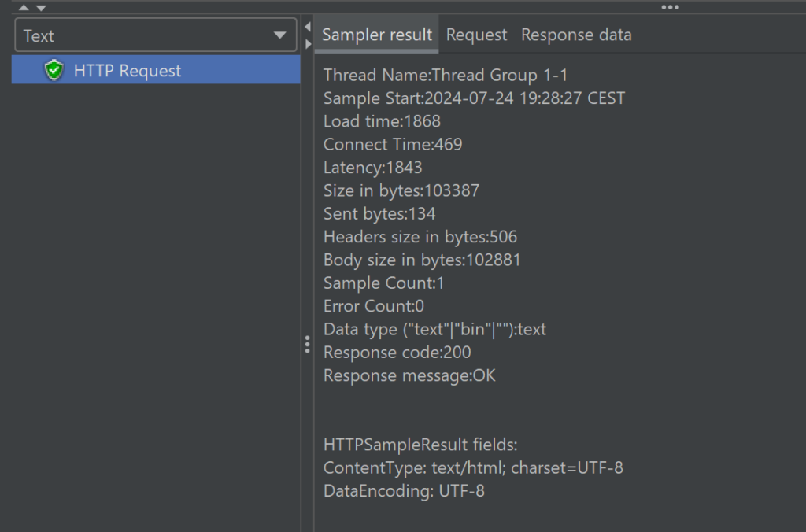Screen dimensions: 806x532
Task: Click the right-pointing expand arrow on the splitter
Action: pos(307,43)
